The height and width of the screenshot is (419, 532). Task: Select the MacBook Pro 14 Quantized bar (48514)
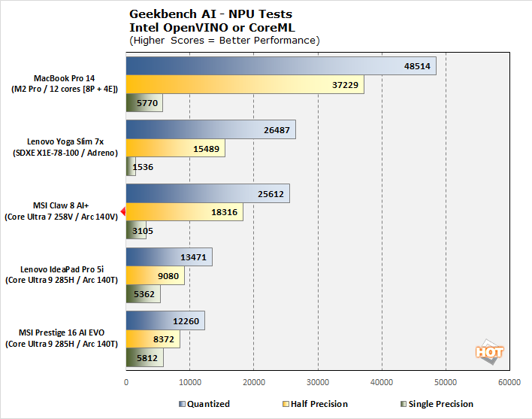pyautogui.click(x=280, y=66)
